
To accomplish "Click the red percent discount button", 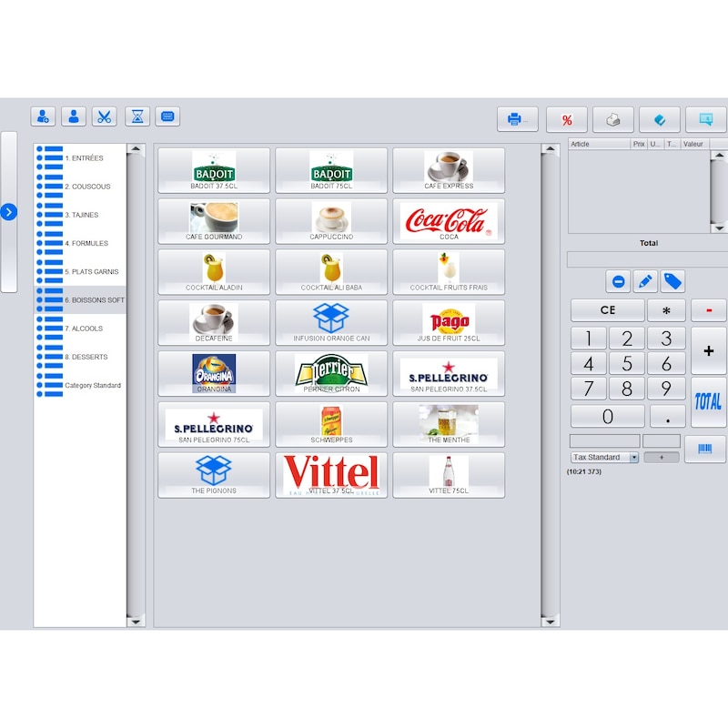I will point(566,119).
